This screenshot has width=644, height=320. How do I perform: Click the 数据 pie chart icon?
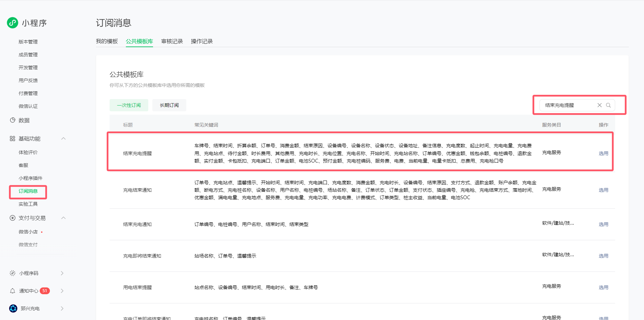pos(13,120)
